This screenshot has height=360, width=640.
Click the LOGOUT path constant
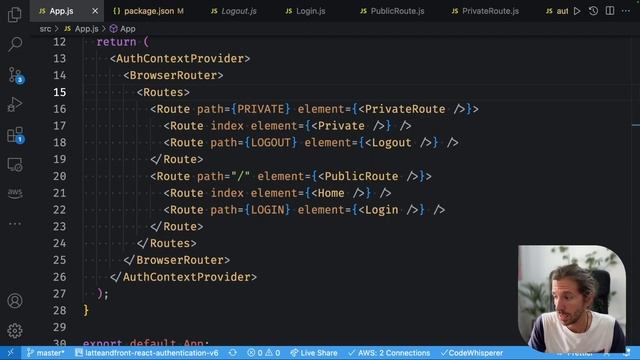point(271,142)
